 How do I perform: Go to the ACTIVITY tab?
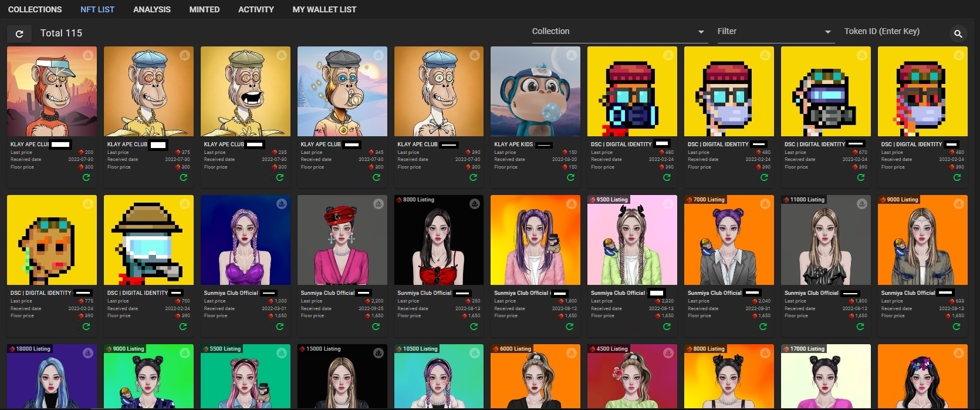point(256,9)
